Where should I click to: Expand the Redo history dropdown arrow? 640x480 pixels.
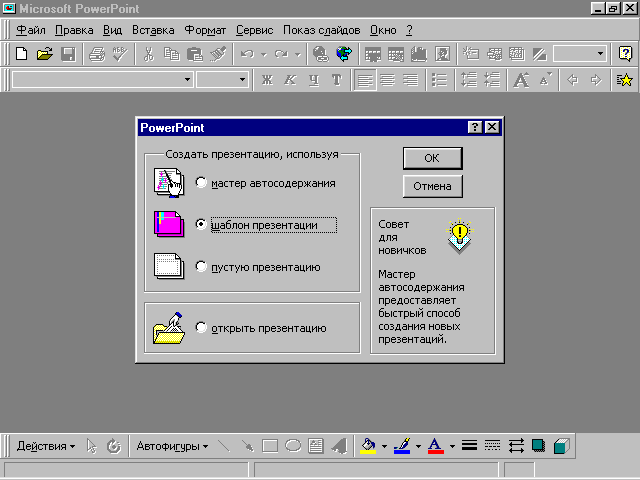click(298, 54)
